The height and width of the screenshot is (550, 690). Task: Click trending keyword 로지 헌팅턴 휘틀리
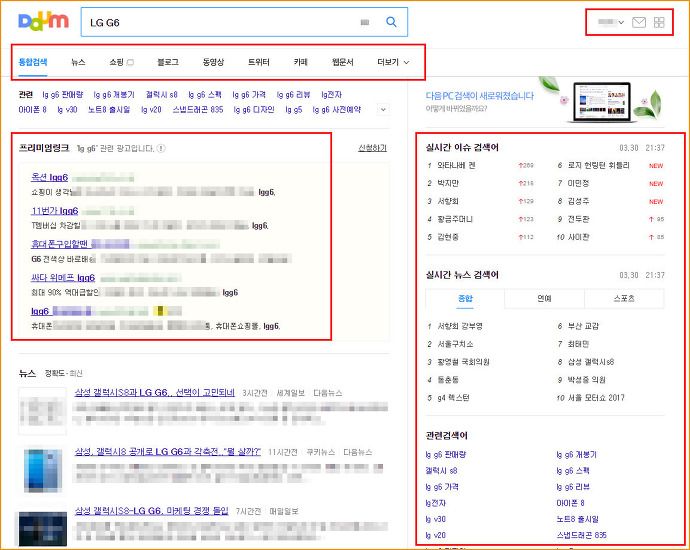click(598, 165)
